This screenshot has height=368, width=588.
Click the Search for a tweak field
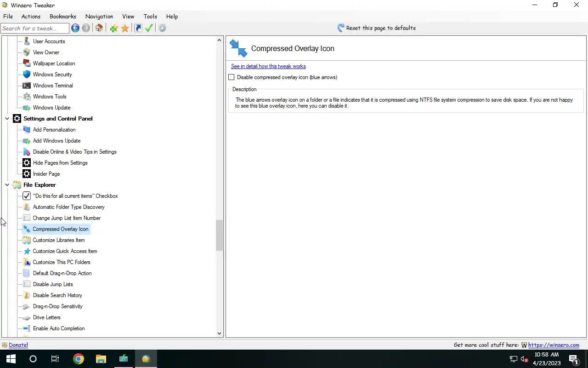coord(35,28)
